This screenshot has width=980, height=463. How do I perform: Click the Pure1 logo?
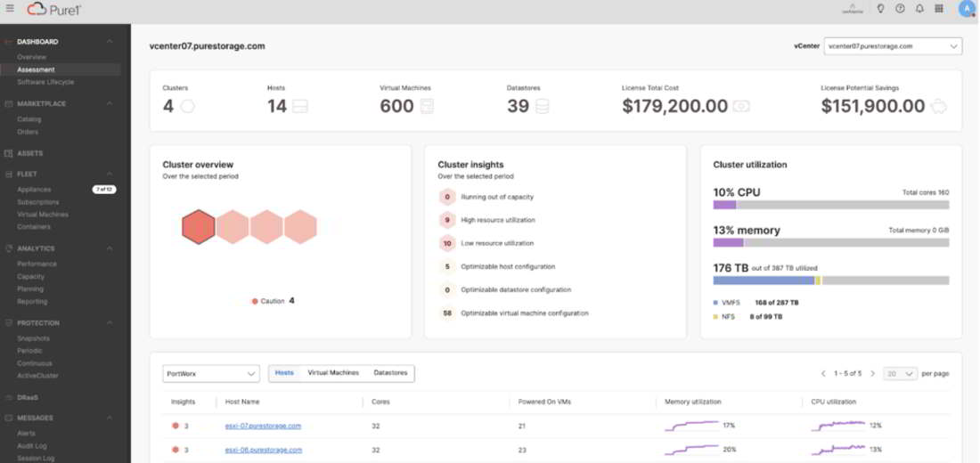pos(54,10)
